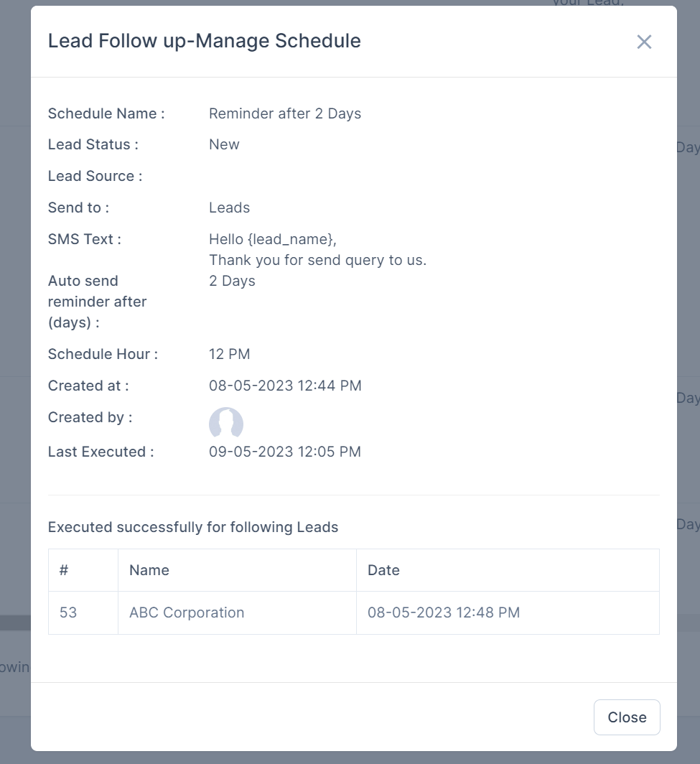The height and width of the screenshot is (764, 700).
Task: Click the Hello {lead_name} SMS text
Action: (273, 239)
